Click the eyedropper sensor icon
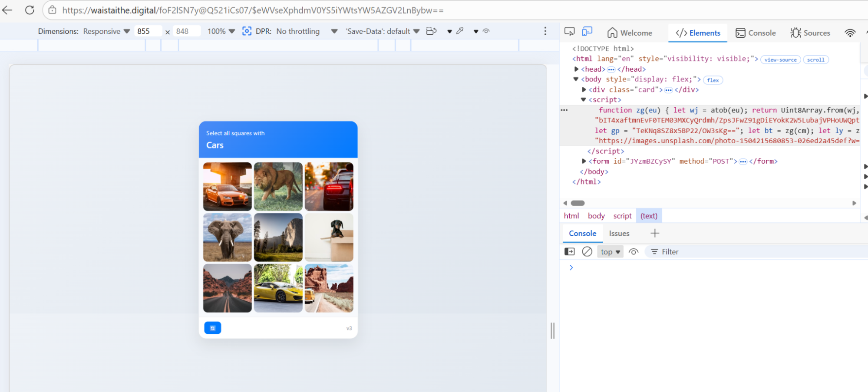 [460, 31]
